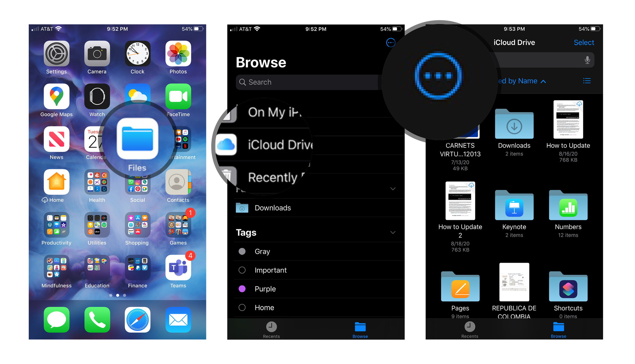Screen dimensions: 635x364
Task: Select the Important tag filter
Action: (269, 270)
